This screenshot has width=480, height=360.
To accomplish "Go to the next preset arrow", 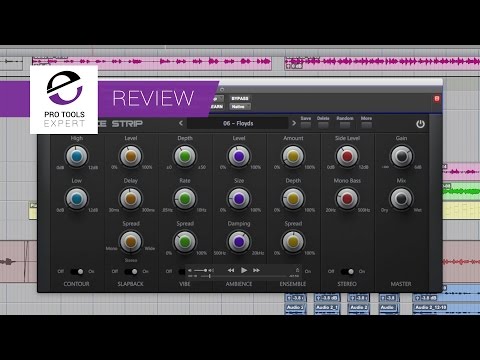I will (294, 123).
